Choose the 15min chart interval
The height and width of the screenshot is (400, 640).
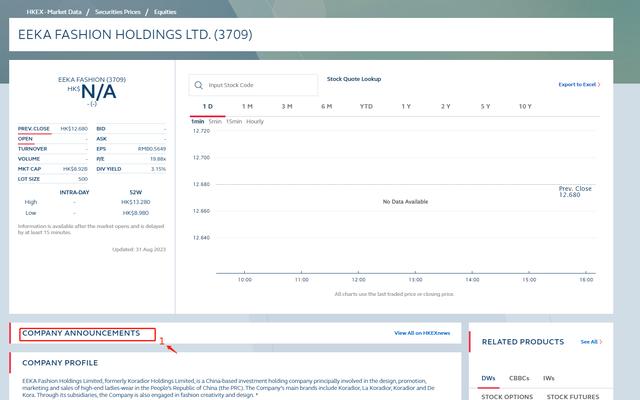click(x=233, y=121)
